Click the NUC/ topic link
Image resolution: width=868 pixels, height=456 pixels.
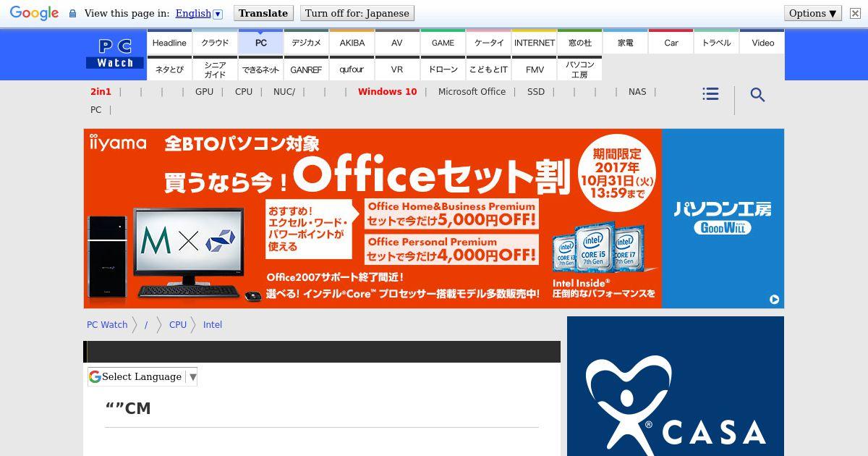[x=284, y=91]
